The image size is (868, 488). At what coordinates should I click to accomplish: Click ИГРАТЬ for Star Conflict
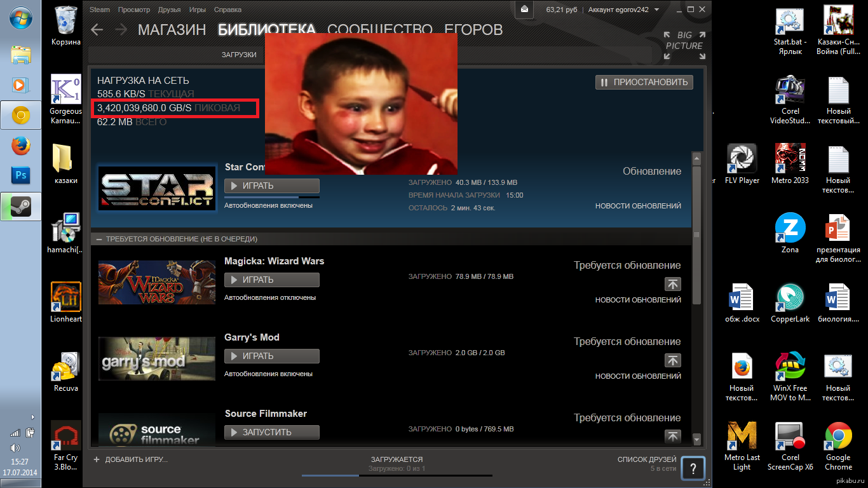(272, 186)
